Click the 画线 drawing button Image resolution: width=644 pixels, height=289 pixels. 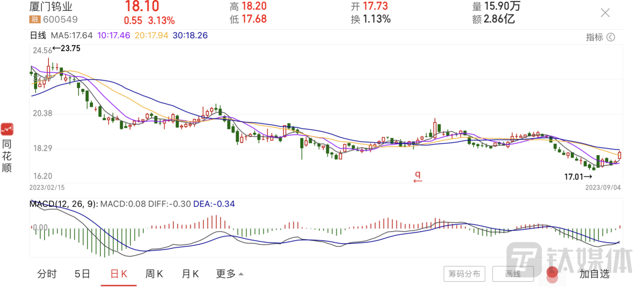513,274
